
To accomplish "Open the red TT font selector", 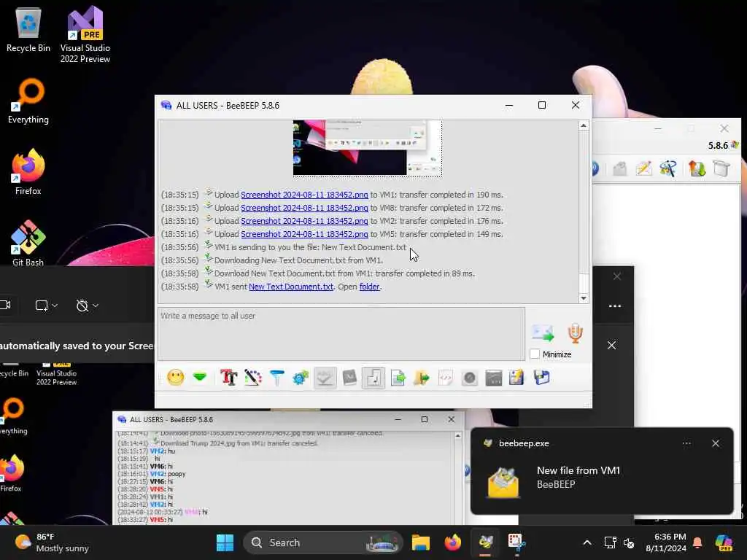I will point(228,378).
